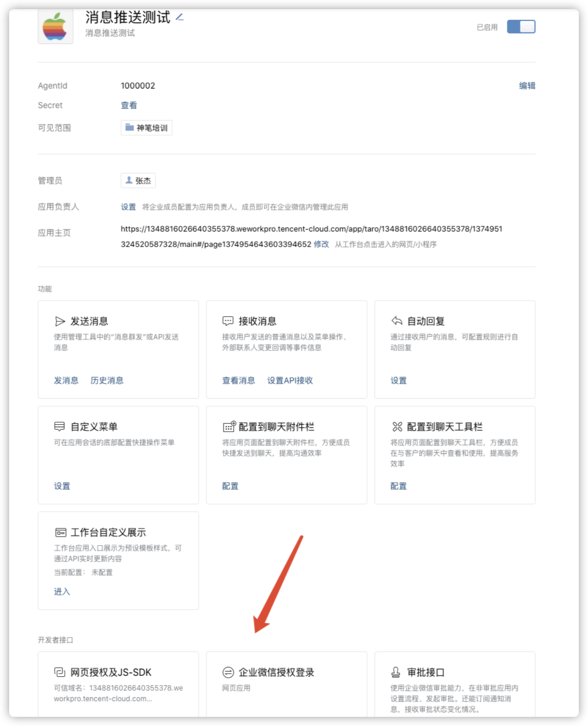Click the 神笔培训 visible range tag

click(x=147, y=128)
